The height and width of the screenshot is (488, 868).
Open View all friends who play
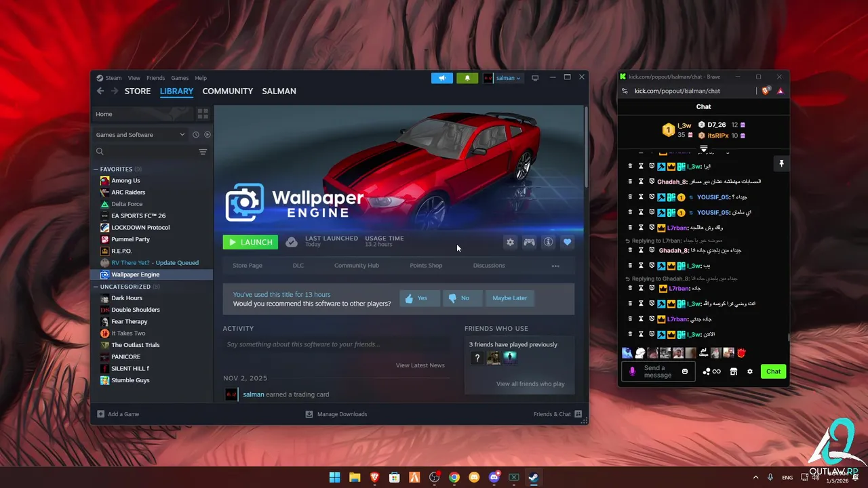[530, 384]
